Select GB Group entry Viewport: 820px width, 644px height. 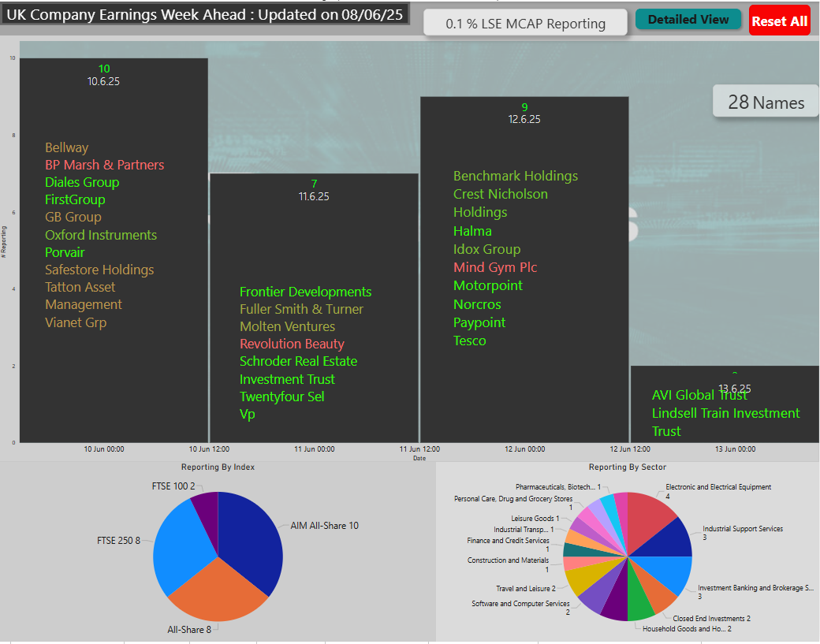tap(73, 217)
